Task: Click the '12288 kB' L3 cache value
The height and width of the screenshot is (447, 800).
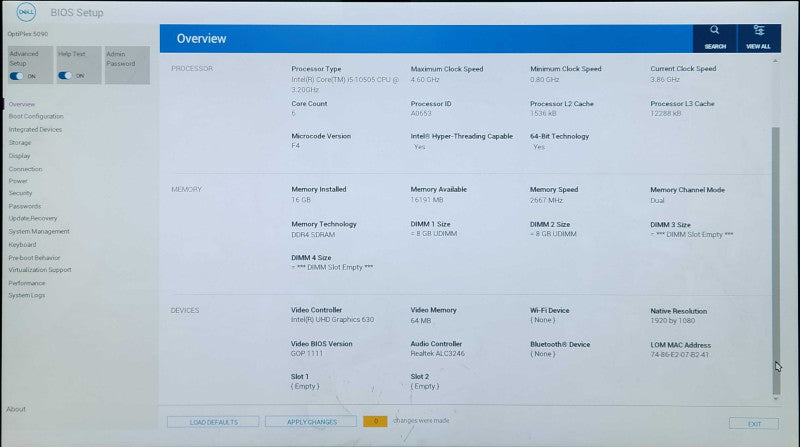Action: pos(666,113)
